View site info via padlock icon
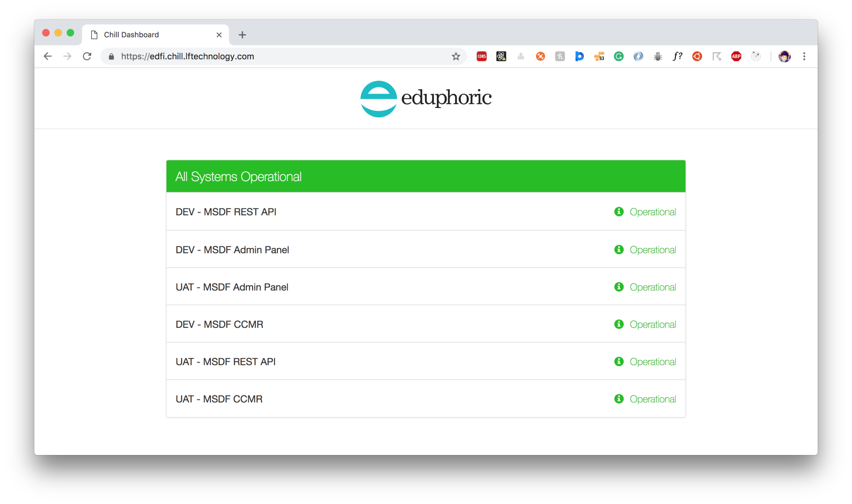Image resolution: width=852 pixels, height=504 pixels. [x=111, y=56]
